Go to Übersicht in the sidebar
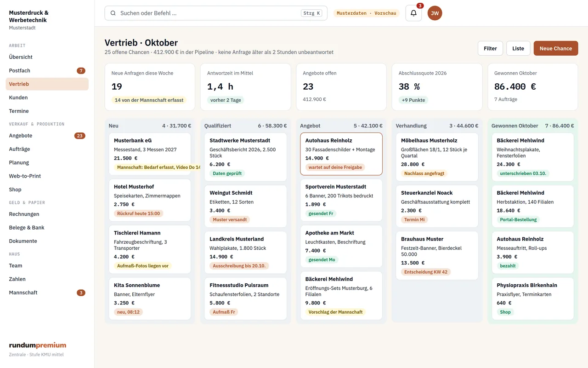The height and width of the screenshot is (368, 588). tap(47, 57)
